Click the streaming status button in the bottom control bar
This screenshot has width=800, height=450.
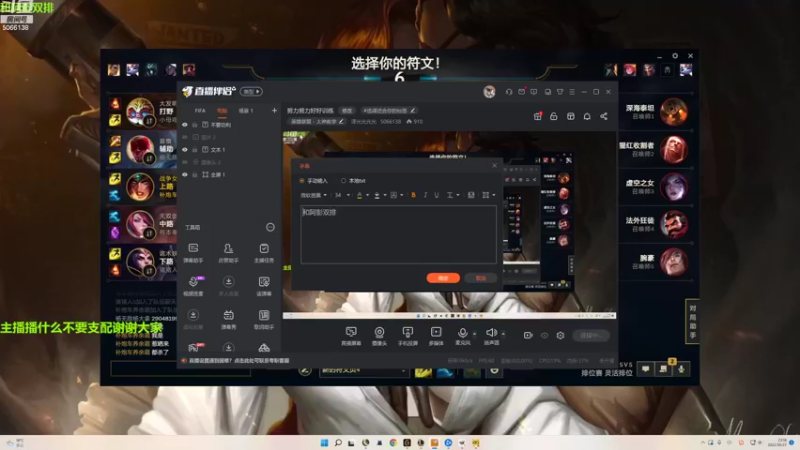(591, 335)
